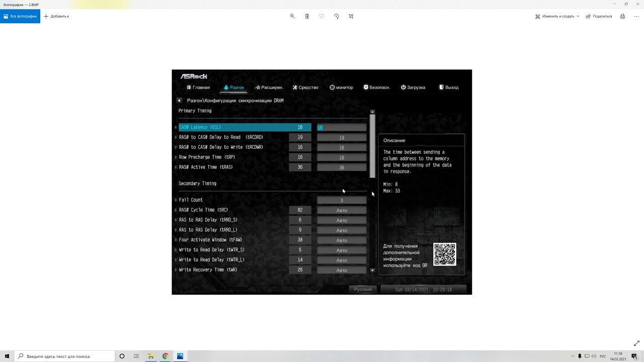Click the tFAW current value 38
The image size is (644, 362).
click(x=300, y=240)
